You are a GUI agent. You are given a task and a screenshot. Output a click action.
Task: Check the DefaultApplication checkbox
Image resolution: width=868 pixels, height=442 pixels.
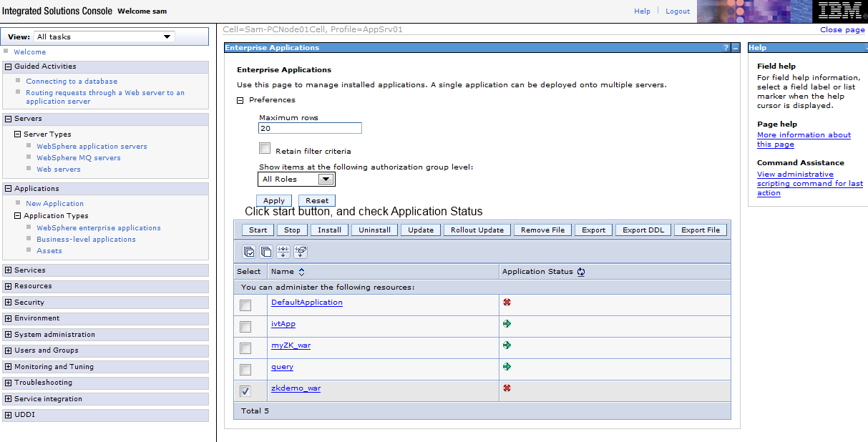(245, 305)
